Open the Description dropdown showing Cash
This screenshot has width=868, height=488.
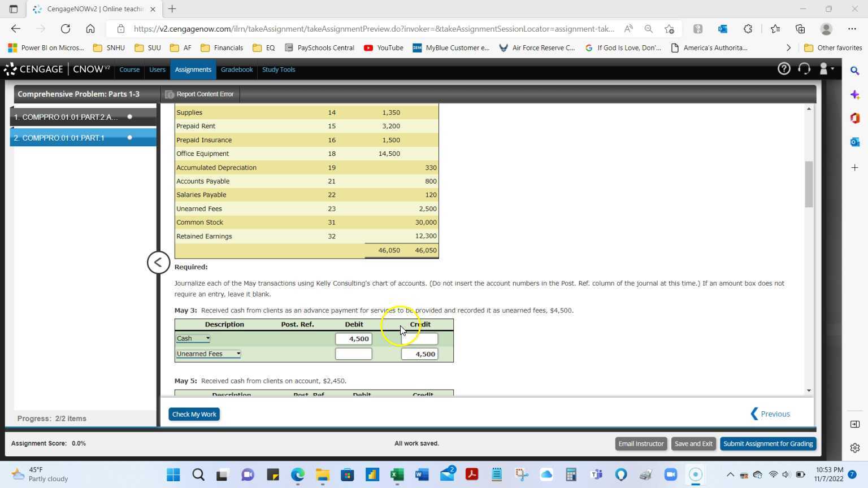click(x=193, y=338)
